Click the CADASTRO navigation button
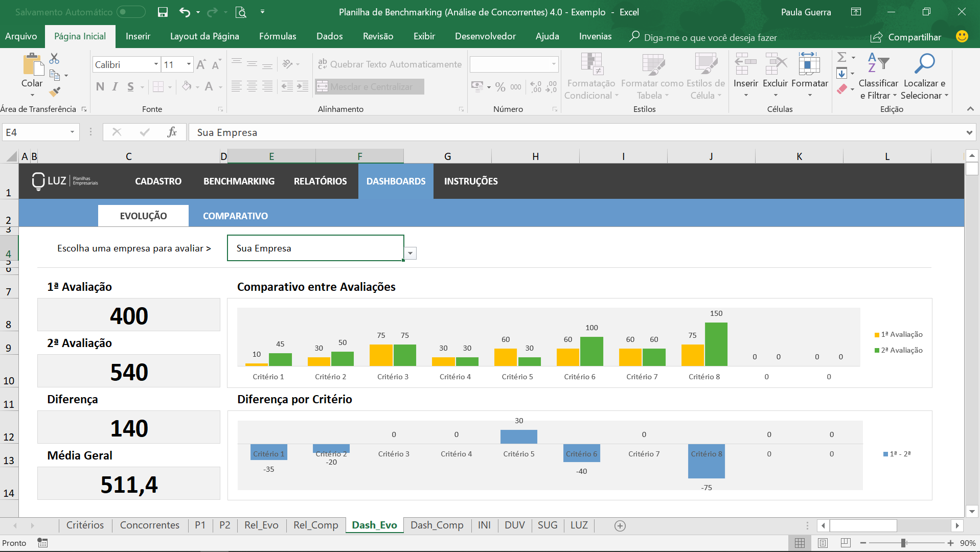980x552 pixels. [158, 181]
